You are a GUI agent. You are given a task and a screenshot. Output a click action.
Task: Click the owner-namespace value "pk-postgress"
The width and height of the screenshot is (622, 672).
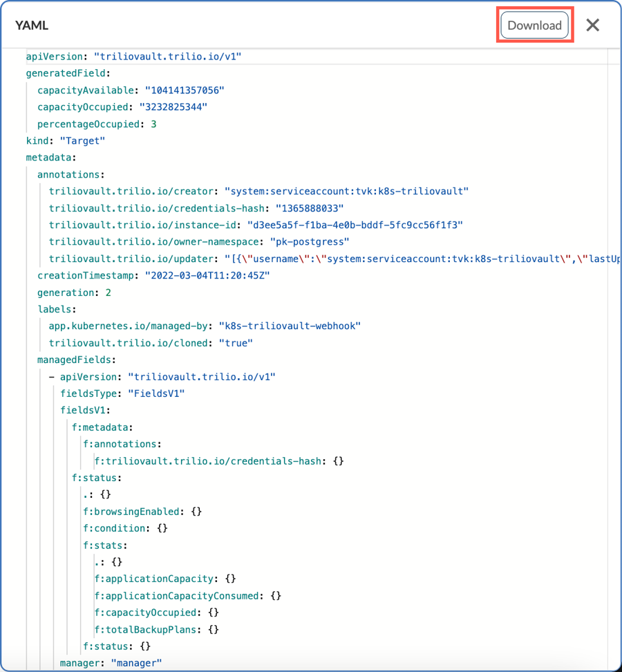[304, 242]
